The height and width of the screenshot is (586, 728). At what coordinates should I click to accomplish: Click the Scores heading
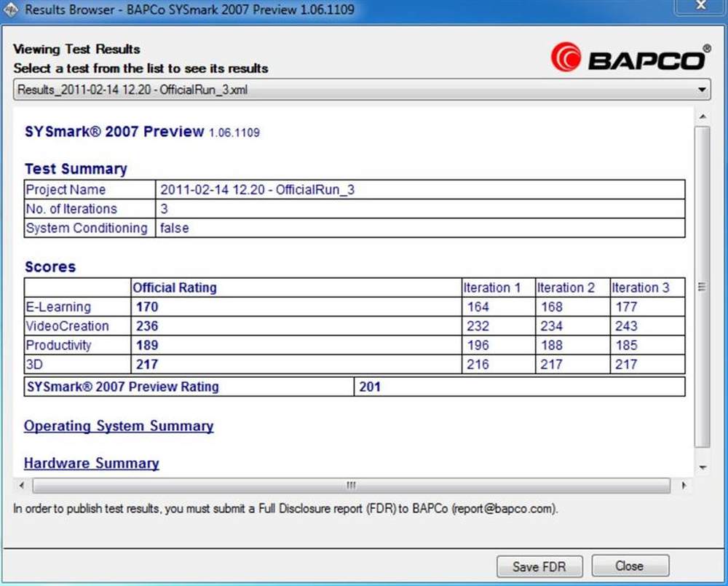click(x=50, y=267)
